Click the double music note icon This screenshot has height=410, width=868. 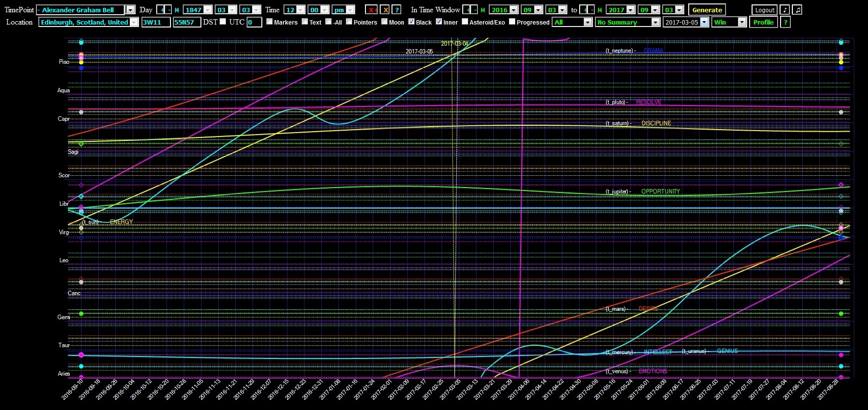tap(797, 10)
